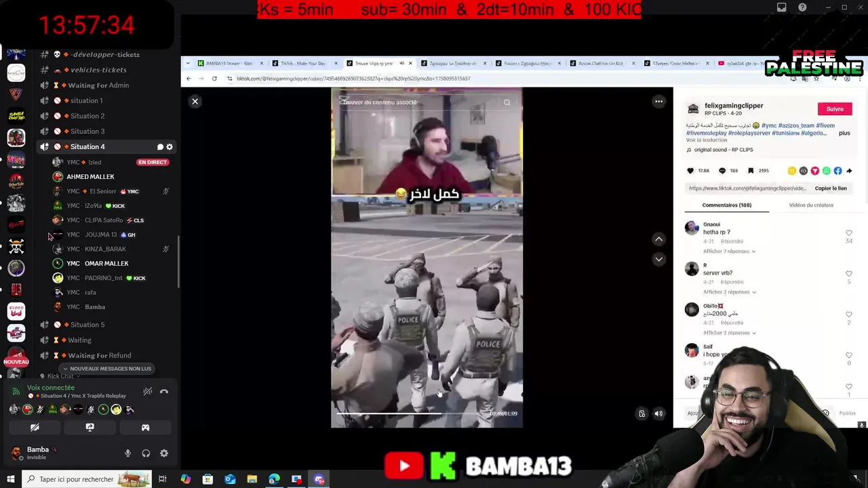The height and width of the screenshot is (488, 868).
Task: Close the TikTok video viewer
Action: pos(195,102)
